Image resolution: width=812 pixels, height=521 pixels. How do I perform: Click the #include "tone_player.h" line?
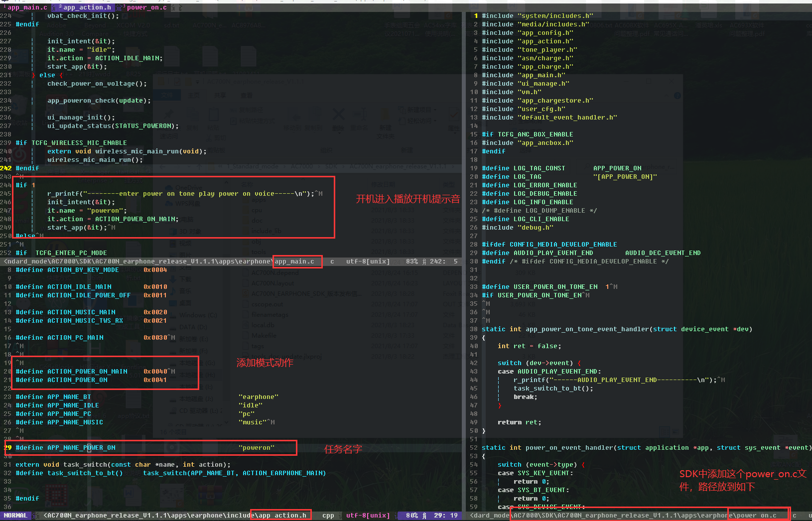(x=530, y=50)
